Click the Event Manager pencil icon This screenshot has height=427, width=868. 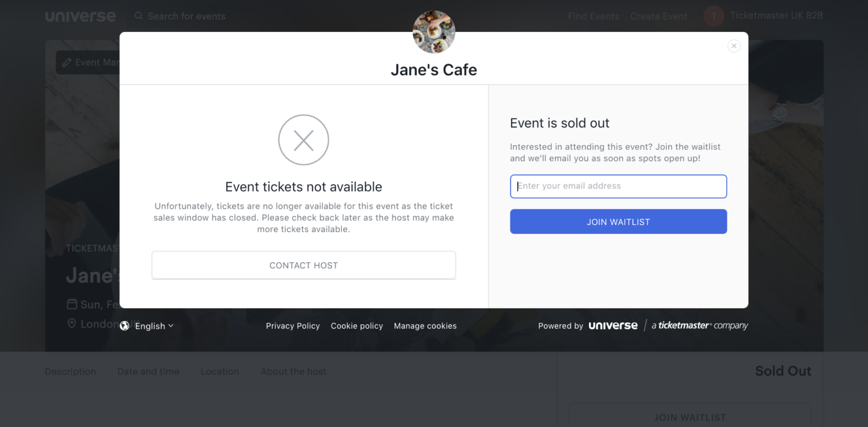pyautogui.click(x=66, y=62)
